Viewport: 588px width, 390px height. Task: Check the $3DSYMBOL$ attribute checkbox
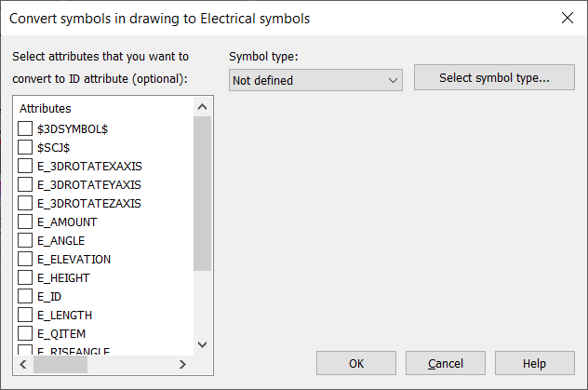(25, 128)
